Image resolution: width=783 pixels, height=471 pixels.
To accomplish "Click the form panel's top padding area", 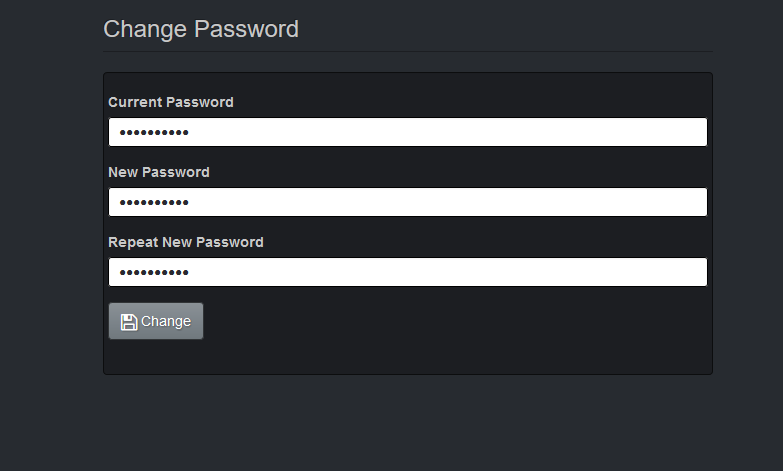I will coord(407,83).
